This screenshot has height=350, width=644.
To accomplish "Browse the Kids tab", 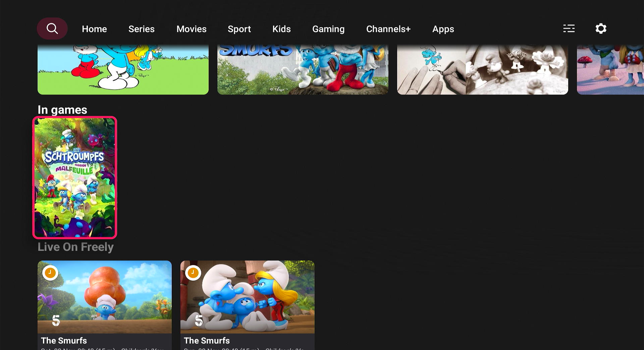I will (282, 29).
